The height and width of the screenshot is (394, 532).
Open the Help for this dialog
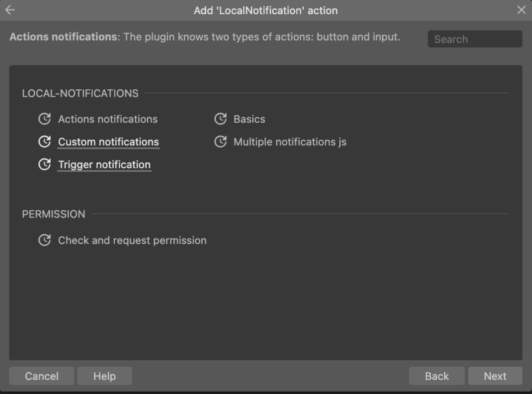tap(105, 376)
